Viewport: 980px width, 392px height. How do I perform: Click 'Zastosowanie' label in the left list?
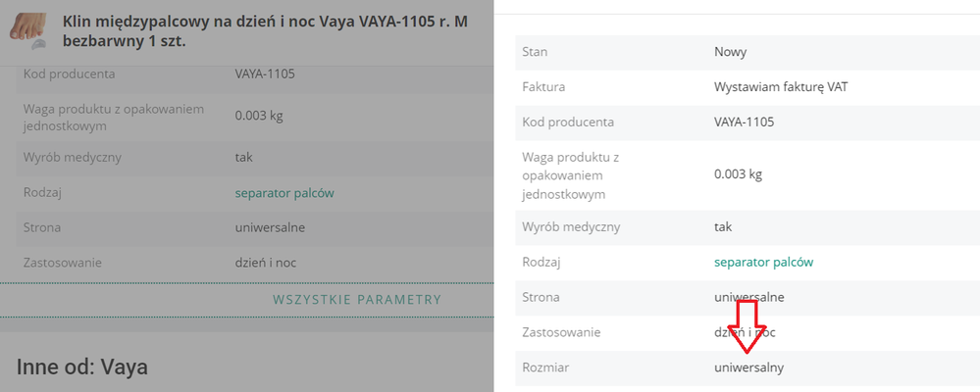63,263
